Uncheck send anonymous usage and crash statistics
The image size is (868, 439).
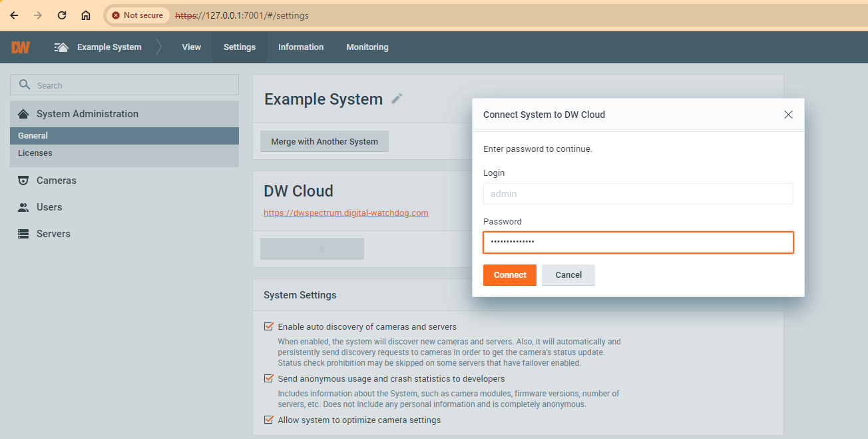(x=269, y=378)
